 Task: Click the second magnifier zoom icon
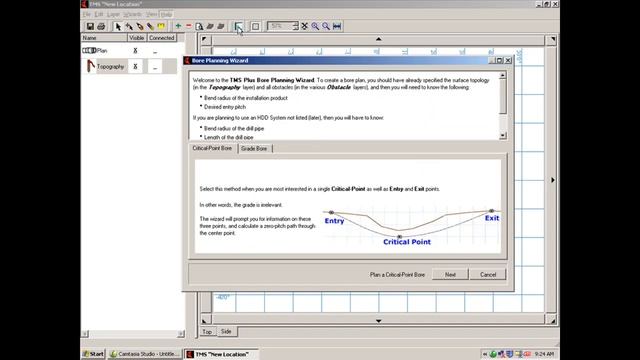tap(326, 26)
